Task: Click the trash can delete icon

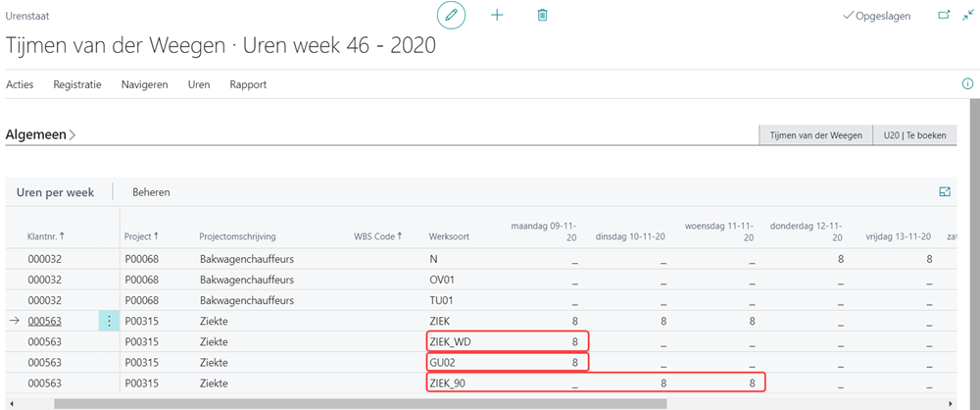Action: pos(542,16)
